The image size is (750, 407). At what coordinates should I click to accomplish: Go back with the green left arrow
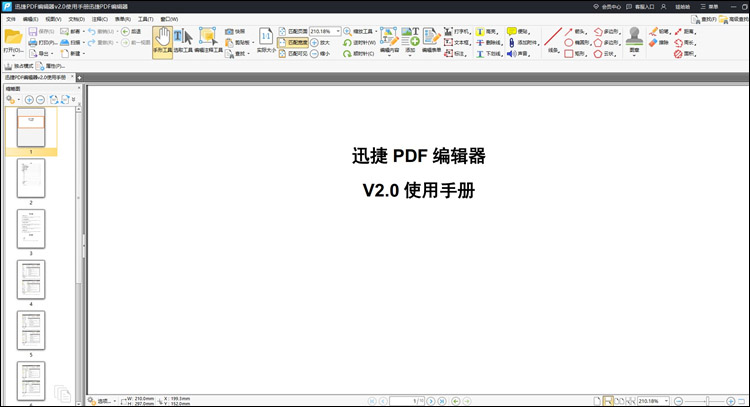coord(125,32)
